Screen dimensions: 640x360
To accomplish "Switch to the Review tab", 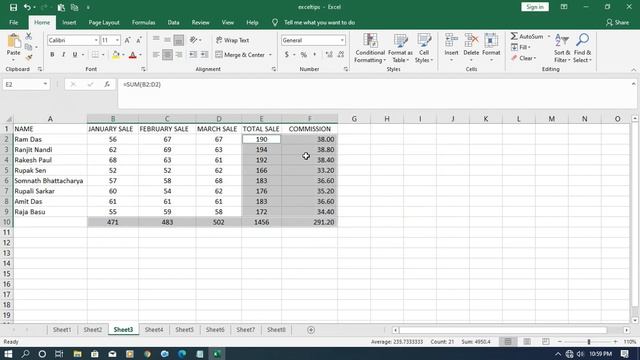I will [200, 22].
